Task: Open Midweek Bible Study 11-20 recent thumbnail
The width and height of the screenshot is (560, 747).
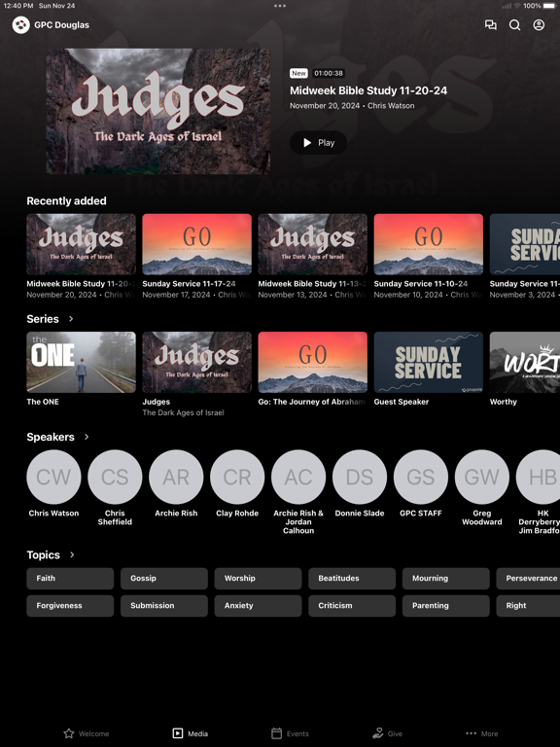Action: click(x=81, y=244)
